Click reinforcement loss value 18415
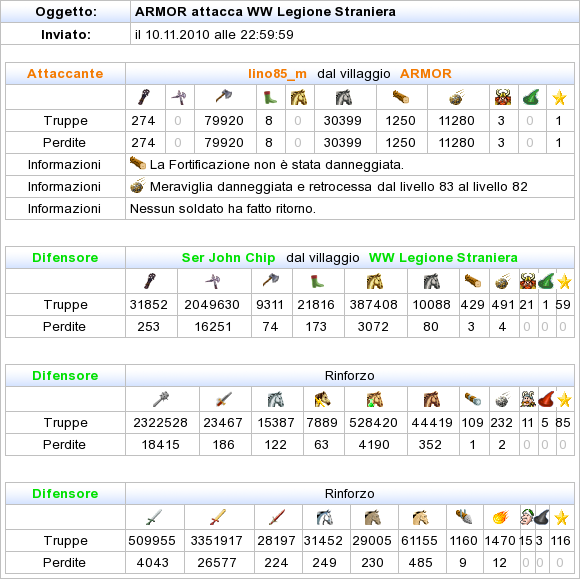The image size is (580, 579). 161,444
